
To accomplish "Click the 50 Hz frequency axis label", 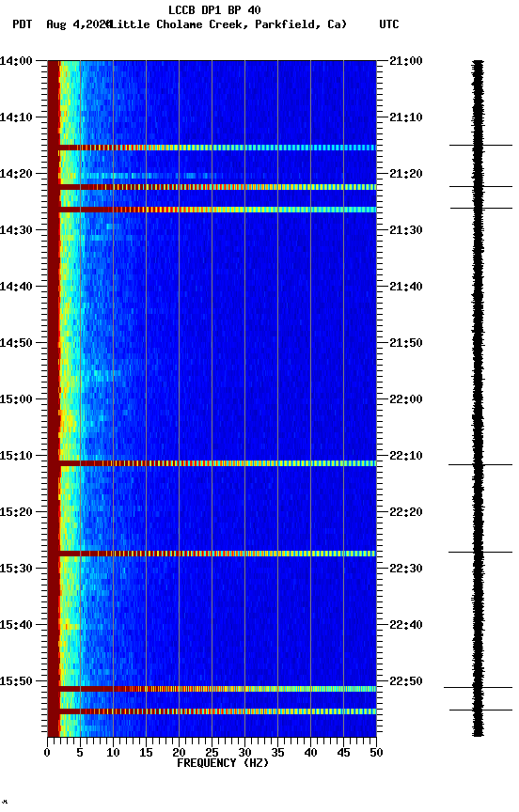I will (x=376, y=753).
